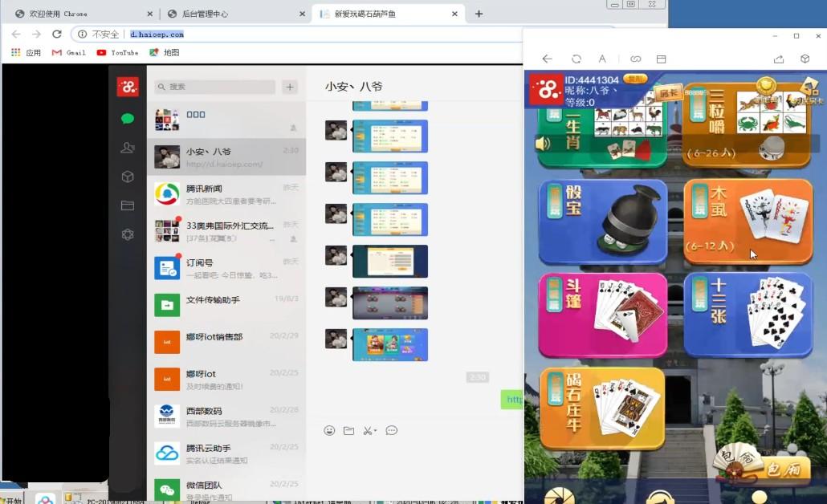
Task: Toggle the game sound speaker icon
Action: (x=544, y=144)
